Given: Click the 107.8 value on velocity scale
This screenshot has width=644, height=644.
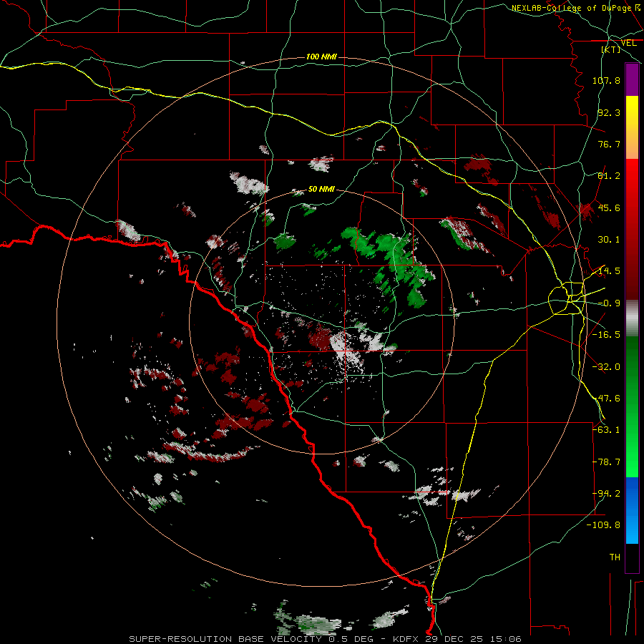Looking at the screenshot, I should pos(606,80).
